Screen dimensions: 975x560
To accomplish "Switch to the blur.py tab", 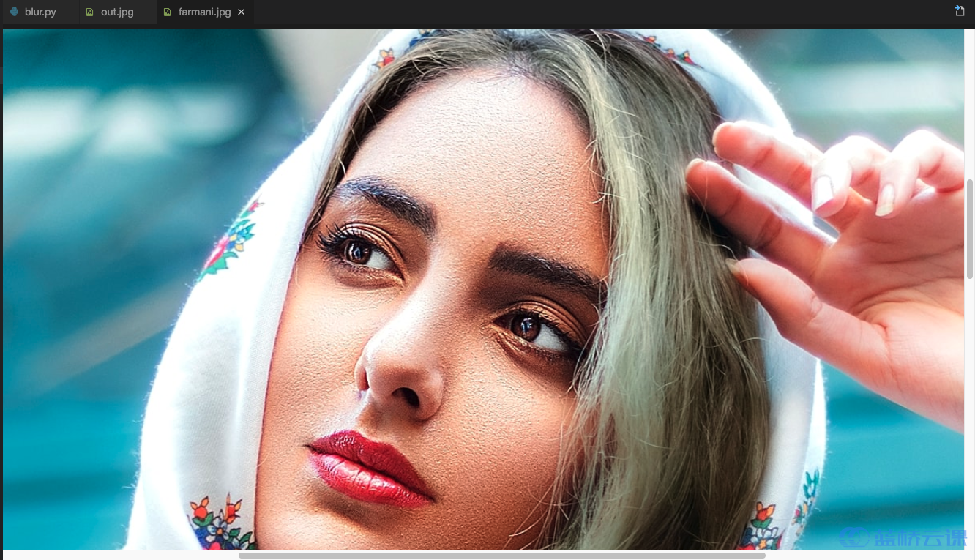I will click(40, 12).
